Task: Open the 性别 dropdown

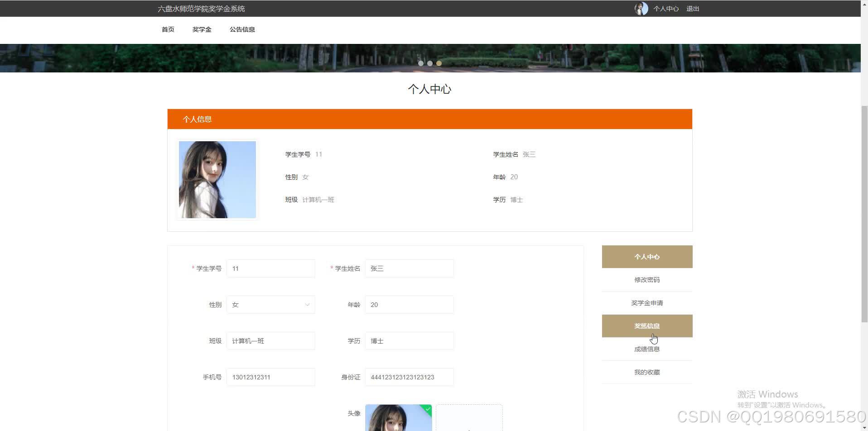Action: (x=271, y=305)
